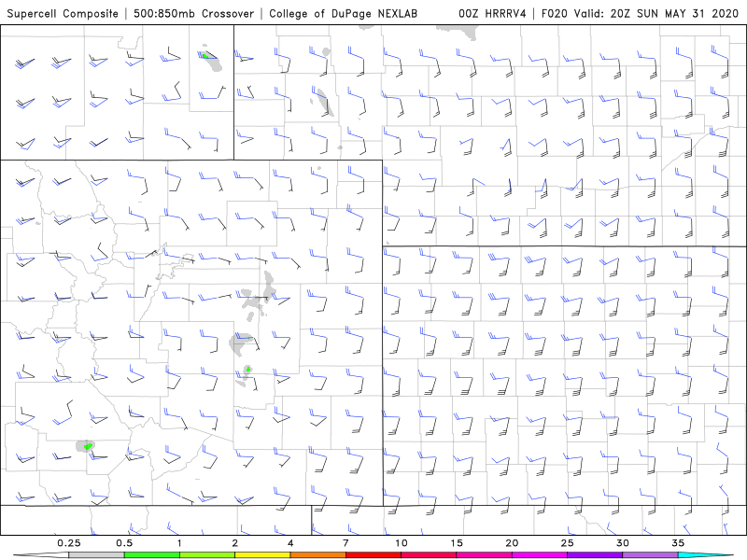747x560 pixels.
Task: Click the legend value '4'
Action: [290, 543]
